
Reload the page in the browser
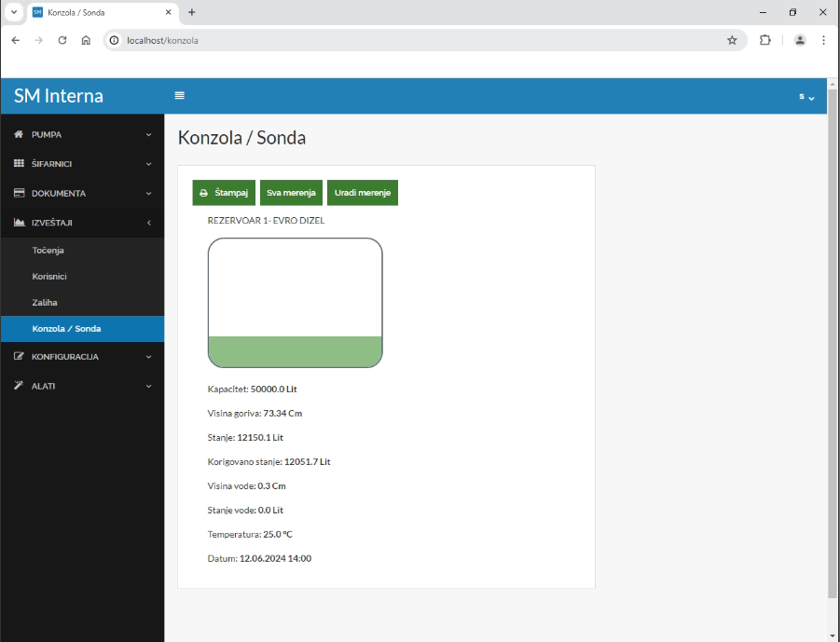[x=62, y=40]
